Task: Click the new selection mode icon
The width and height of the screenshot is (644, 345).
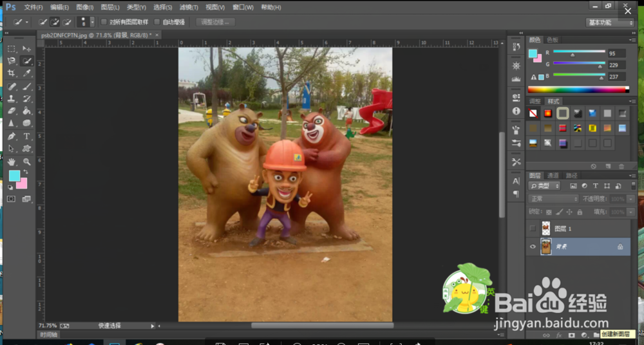Action: click(x=43, y=22)
